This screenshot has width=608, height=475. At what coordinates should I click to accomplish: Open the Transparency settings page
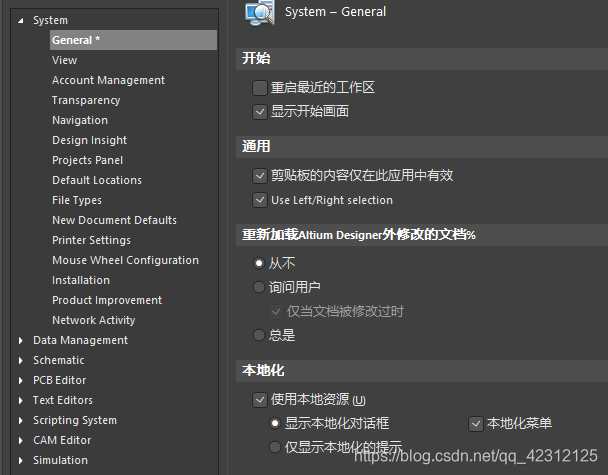coord(86,100)
